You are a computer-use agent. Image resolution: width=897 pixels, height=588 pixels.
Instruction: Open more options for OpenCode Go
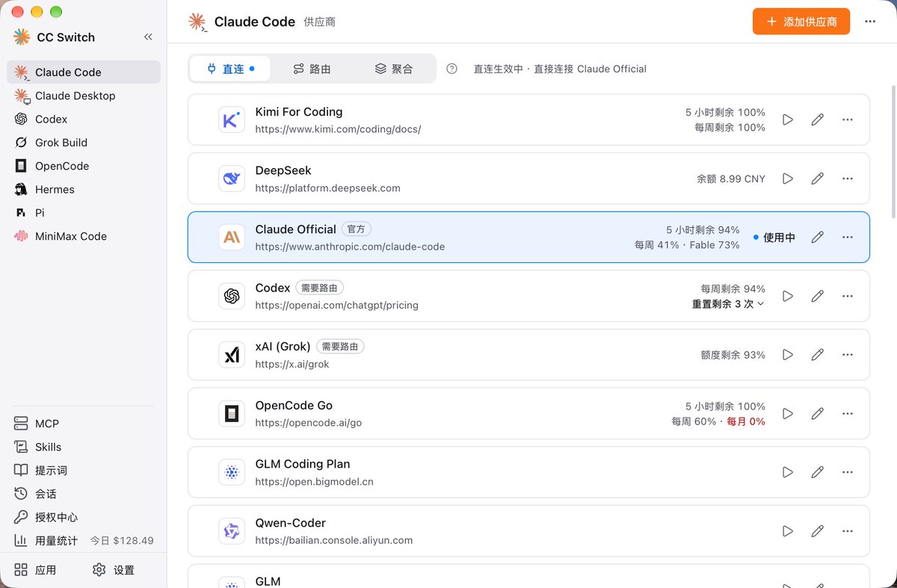coord(848,413)
